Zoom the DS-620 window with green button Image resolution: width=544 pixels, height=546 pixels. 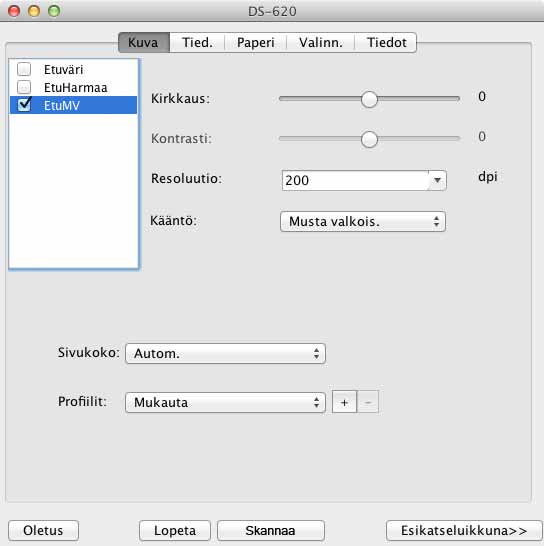coord(54,11)
